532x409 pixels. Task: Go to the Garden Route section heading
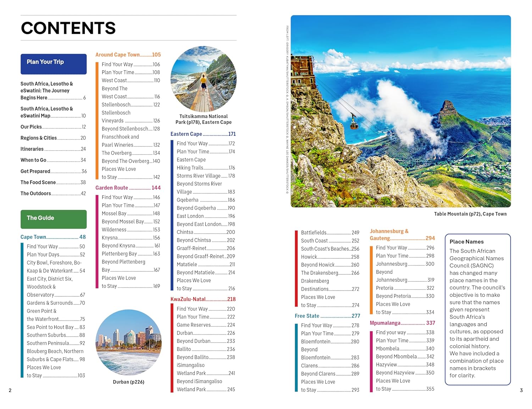pos(128,188)
